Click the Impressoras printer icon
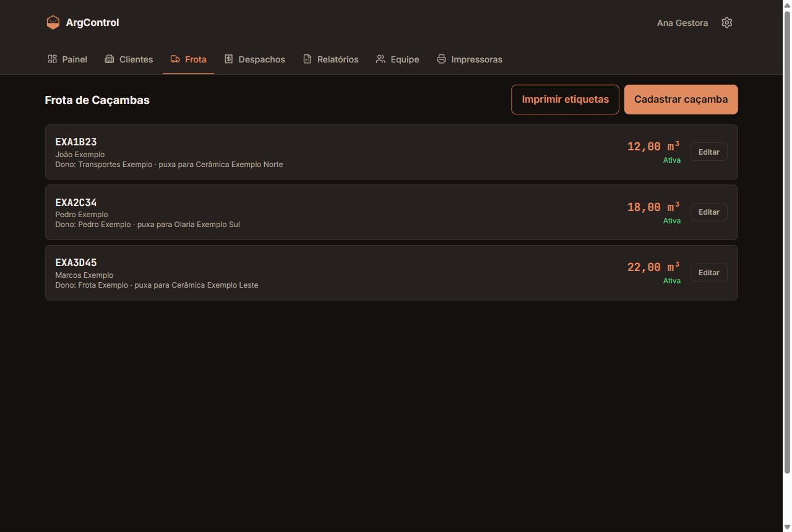The image size is (792, 532). tap(441, 59)
